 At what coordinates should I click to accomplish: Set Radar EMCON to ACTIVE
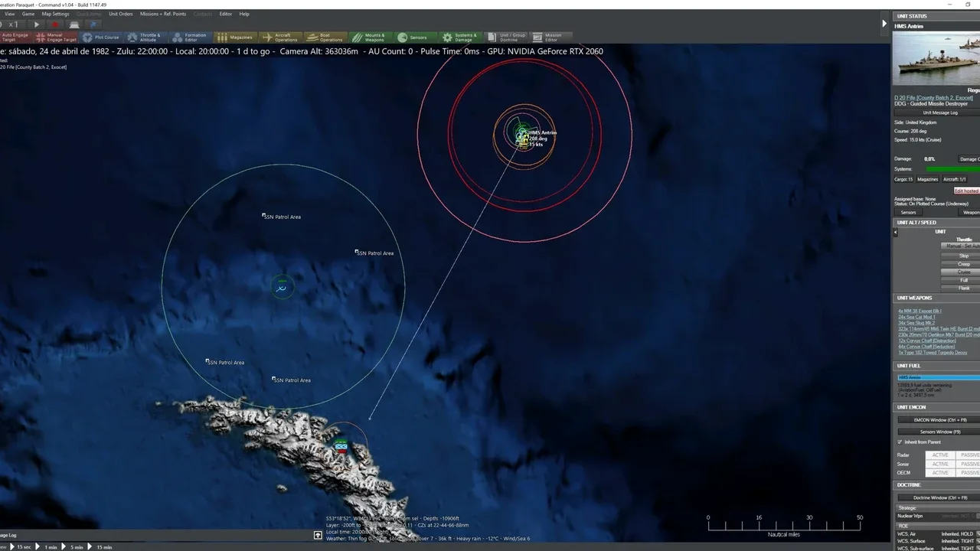point(939,455)
